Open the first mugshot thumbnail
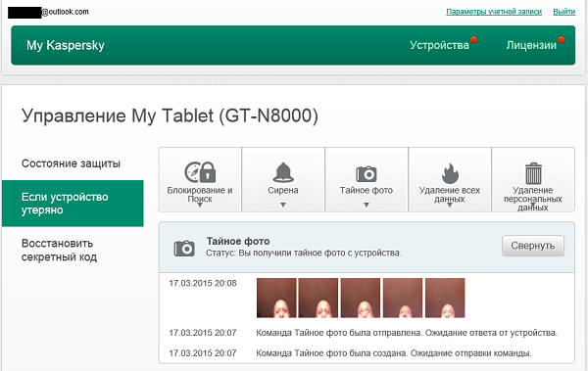Screen dimensions: 588x371 point(276,298)
